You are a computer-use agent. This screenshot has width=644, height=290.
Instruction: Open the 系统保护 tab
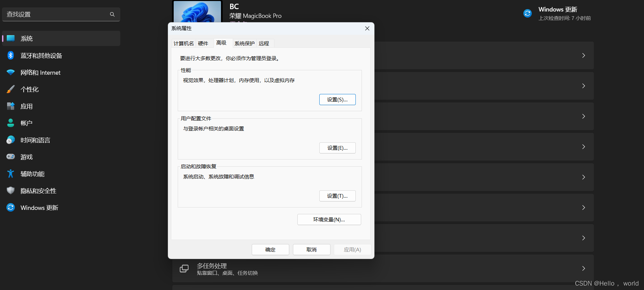(x=245, y=43)
